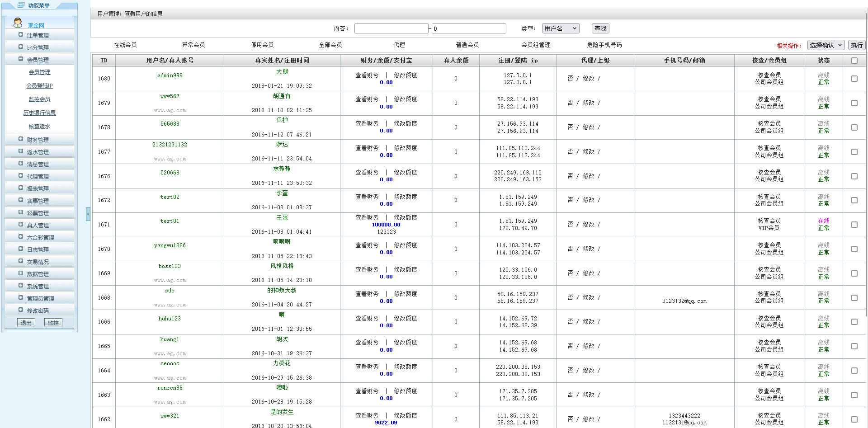Screen dimensions: 868x428
Task: Click the sidebar collapse arrow handle
Action: pyautogui.click(x=88, y=214)
